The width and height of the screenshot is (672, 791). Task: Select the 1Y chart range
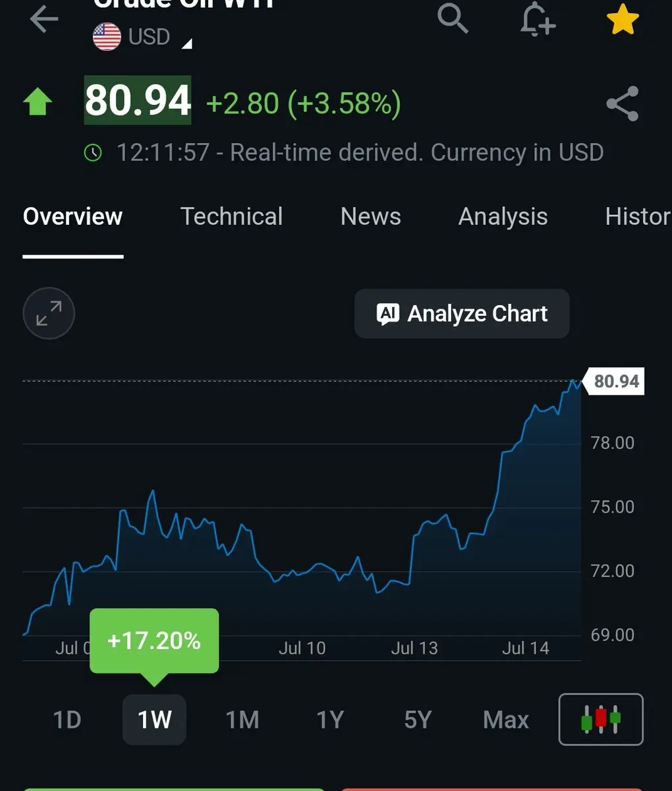[x=330, y=720]
